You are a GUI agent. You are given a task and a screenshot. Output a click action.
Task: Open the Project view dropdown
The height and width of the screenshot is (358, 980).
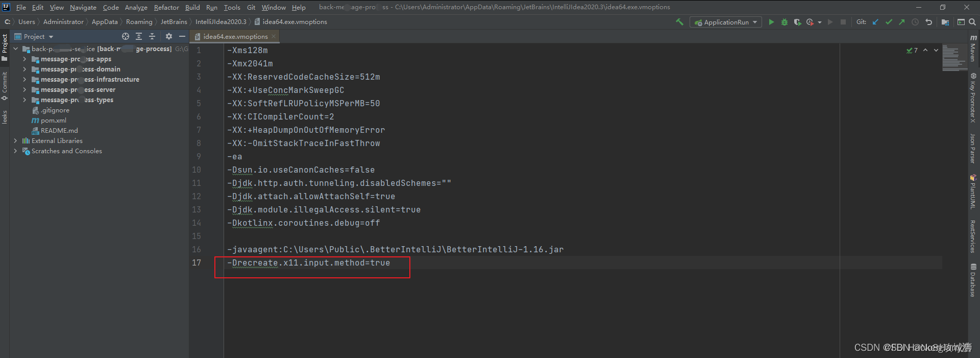click(34, 36)
